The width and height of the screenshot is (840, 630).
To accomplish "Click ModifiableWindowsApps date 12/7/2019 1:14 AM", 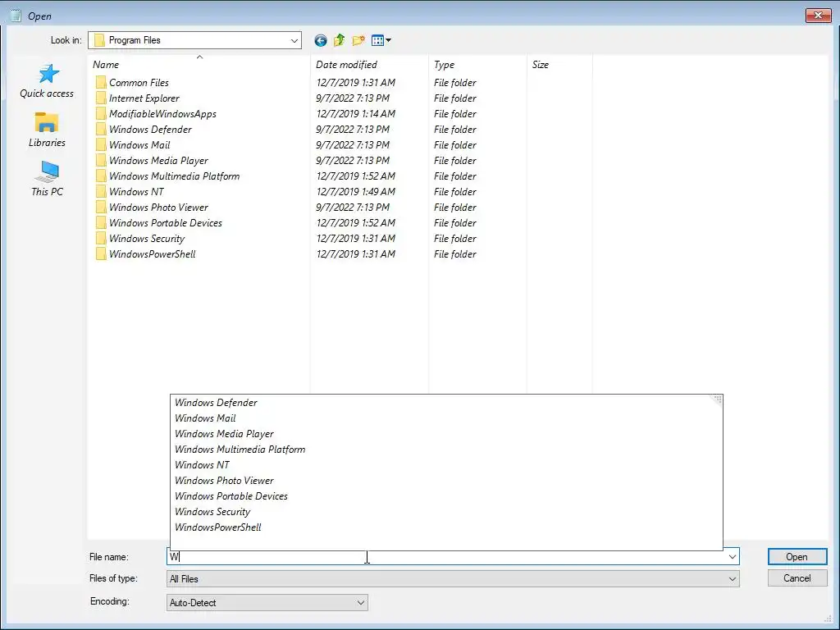I will coord(356,113).
